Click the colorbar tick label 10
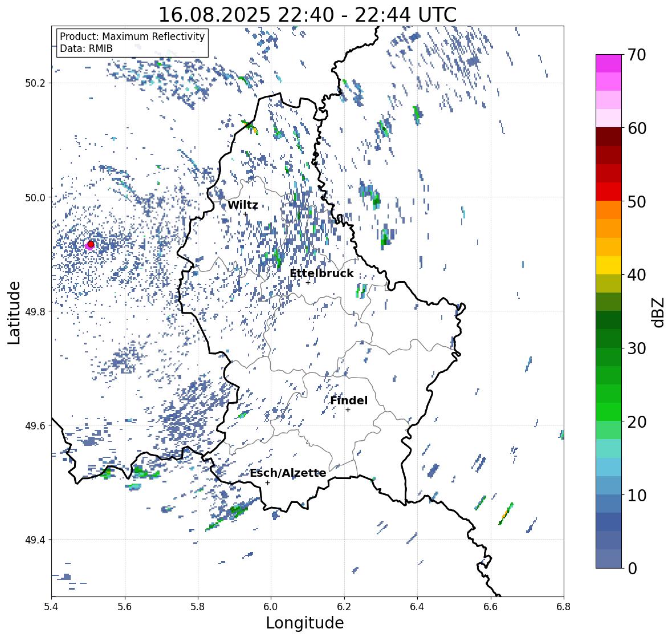The height and width of the screenshot is (637, 672). 637,495
